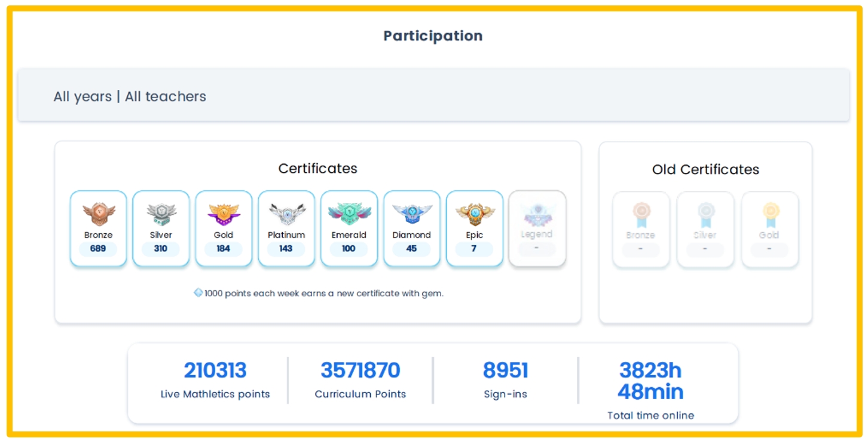Select the Sign-ins count 8951

[505, 370]
